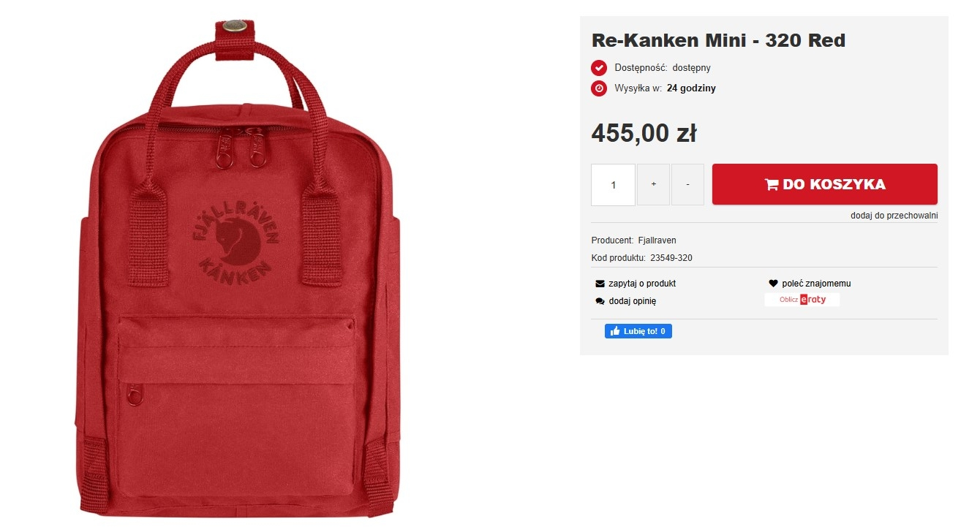Image resolution: width=980 pixels, height=527 pixels.
Task: Click the red checkmark availability icon
Action: 599,68
